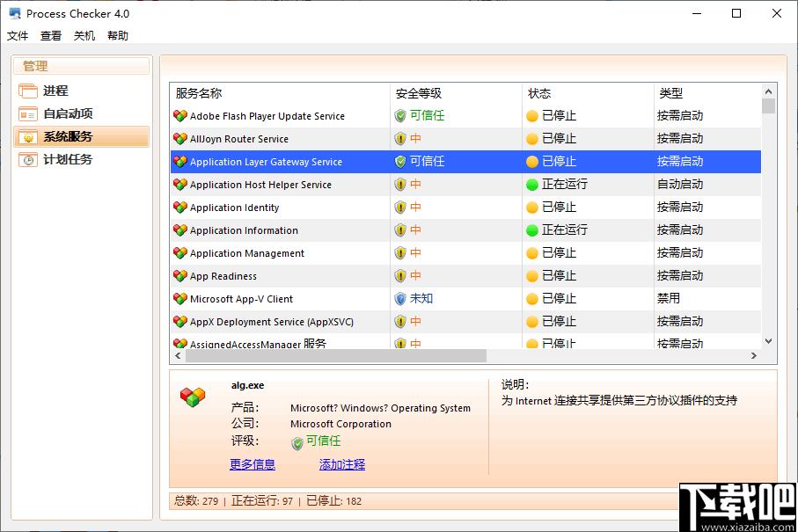798x532 pixels.
Task: Open the 查看 menu
Action: (x=51, y=35)
